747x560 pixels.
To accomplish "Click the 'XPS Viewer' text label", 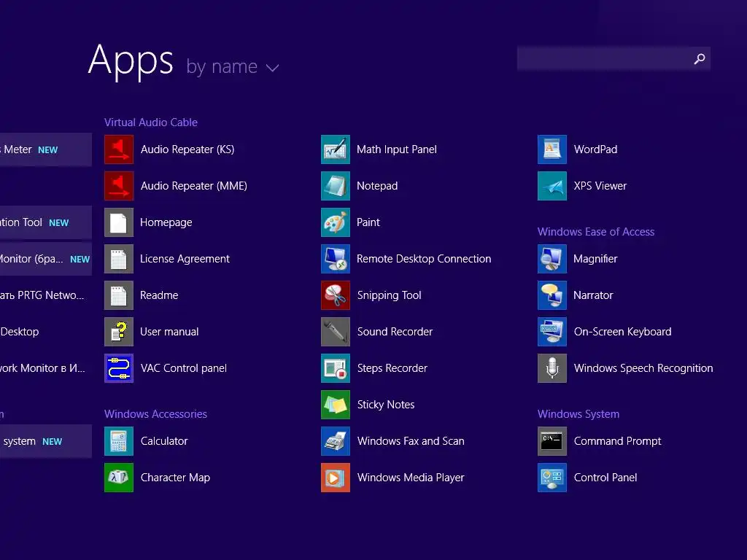I will pos(600,186).
